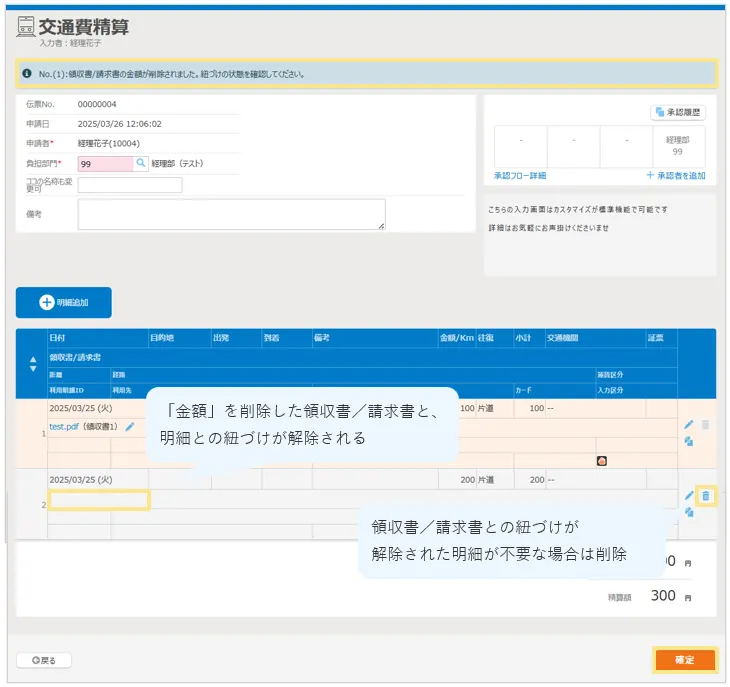Click the 負担部門 search magnifier icon

(x=141, y=163)
